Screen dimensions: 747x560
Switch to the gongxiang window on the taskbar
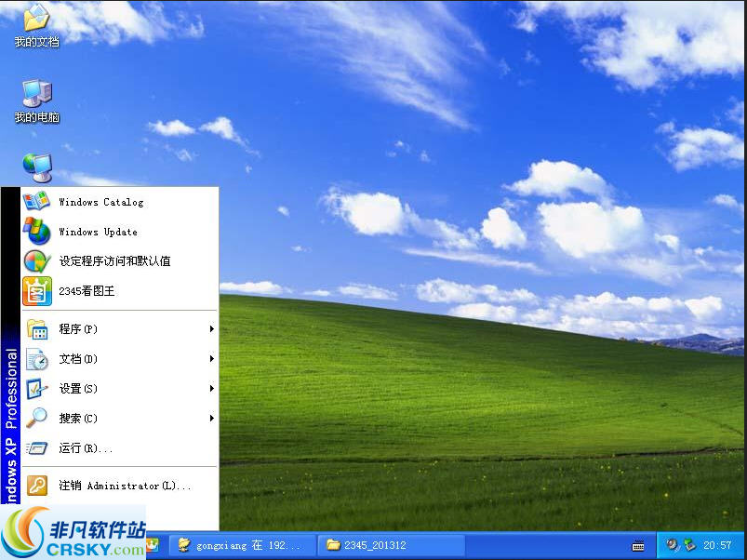click(x=237, y=545)
